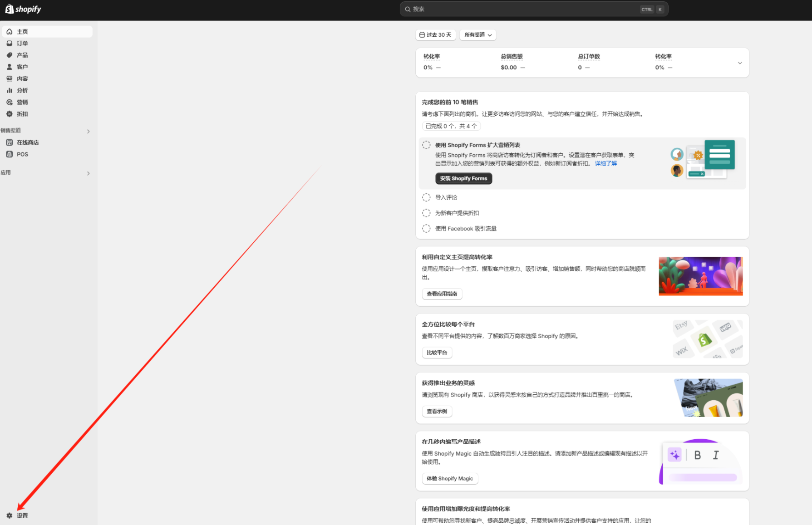Open the 内容 menu item
812x525 pixels.
(x=47, y=79)
